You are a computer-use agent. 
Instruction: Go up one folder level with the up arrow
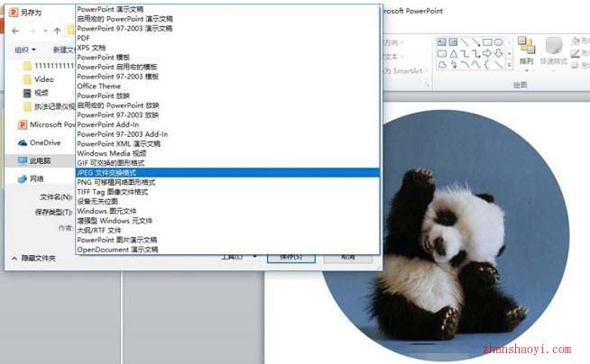[57, 31]
